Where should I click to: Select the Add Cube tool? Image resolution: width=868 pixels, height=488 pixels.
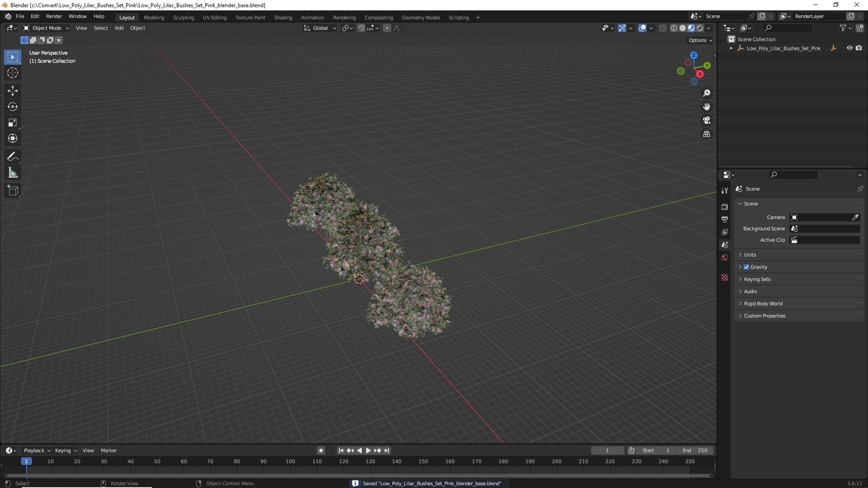tap(13, 191)
